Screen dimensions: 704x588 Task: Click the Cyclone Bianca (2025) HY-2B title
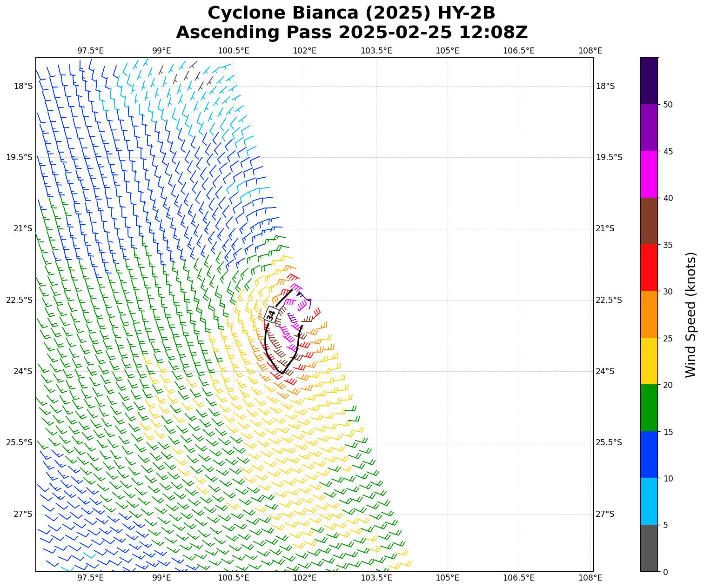pyautogui.click(x=351, y=13)
